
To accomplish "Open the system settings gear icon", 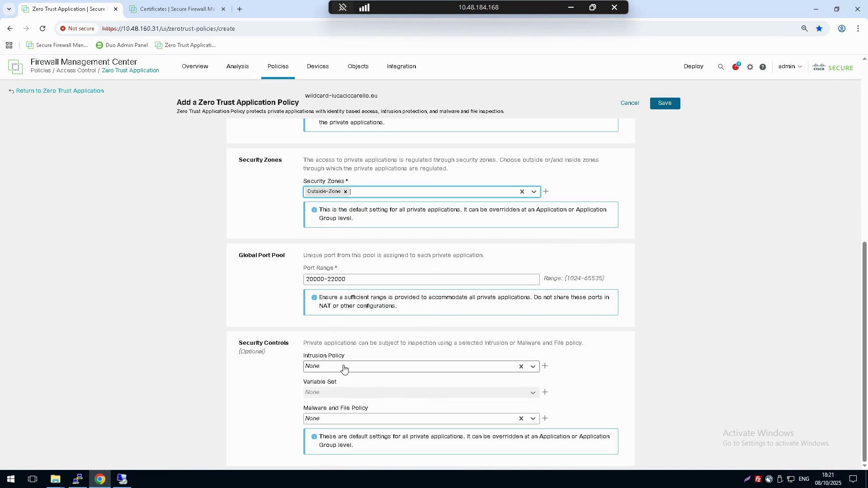I will pyautogui.click(x=750, y=67).
